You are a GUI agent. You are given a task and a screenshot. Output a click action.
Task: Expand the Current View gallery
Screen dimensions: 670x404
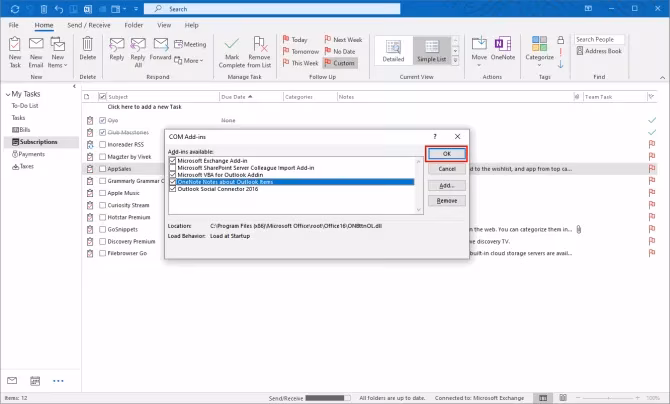pos(455,61)
